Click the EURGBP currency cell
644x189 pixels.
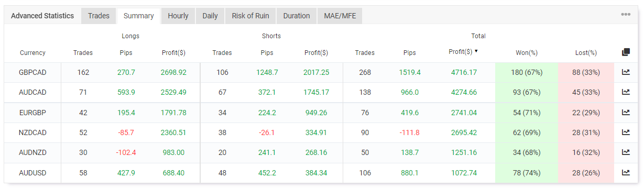tap(32, 112)
